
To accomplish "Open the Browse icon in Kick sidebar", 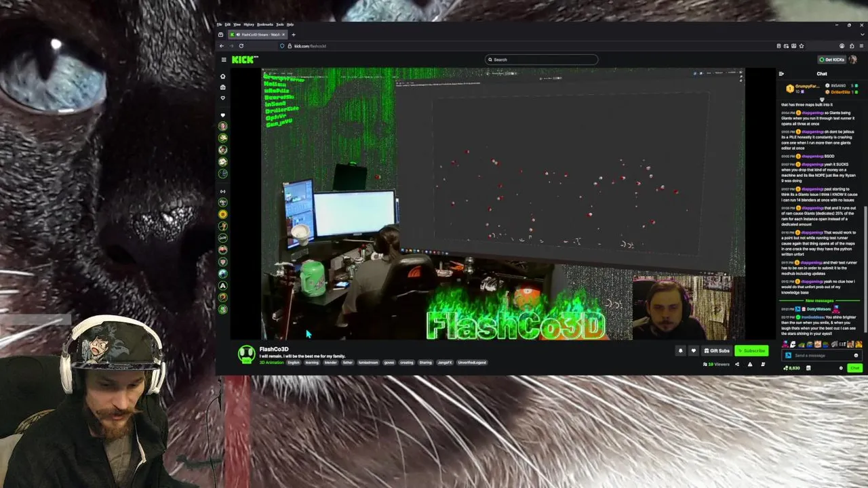I will pos(222,87).
